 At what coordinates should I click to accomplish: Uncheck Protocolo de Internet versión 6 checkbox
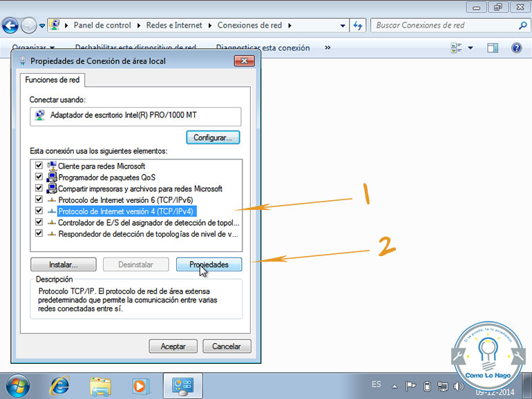pyautogui.click(x=39, y=199)
